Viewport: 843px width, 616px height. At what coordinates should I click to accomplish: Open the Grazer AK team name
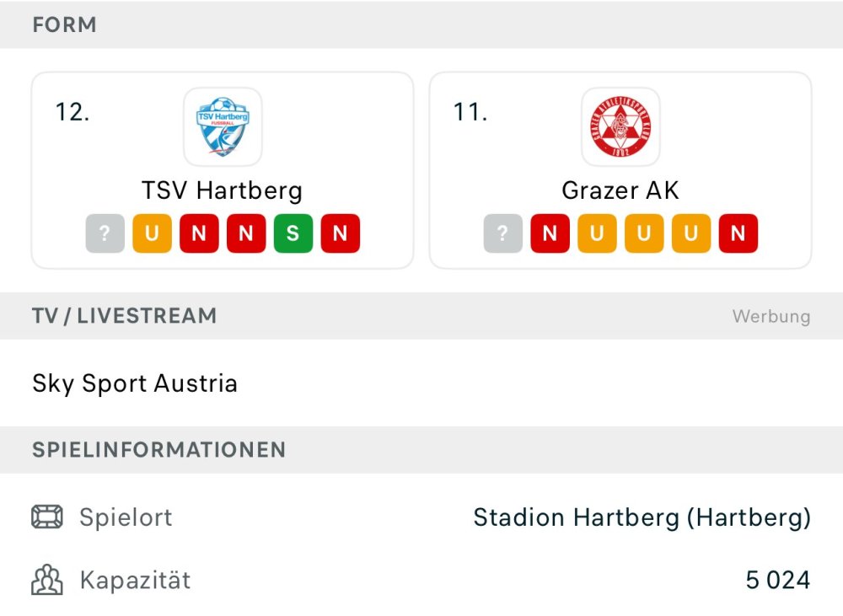620,190
